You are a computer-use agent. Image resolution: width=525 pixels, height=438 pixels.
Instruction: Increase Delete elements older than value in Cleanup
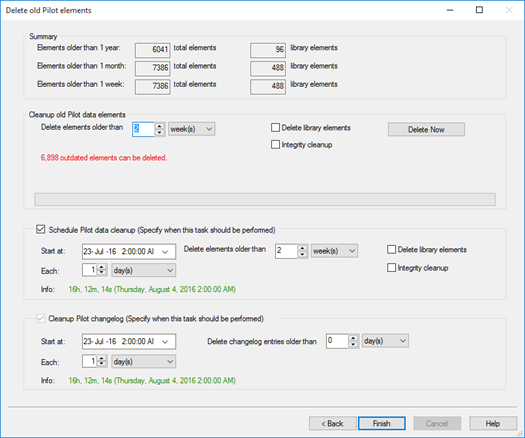pos(160,126)
